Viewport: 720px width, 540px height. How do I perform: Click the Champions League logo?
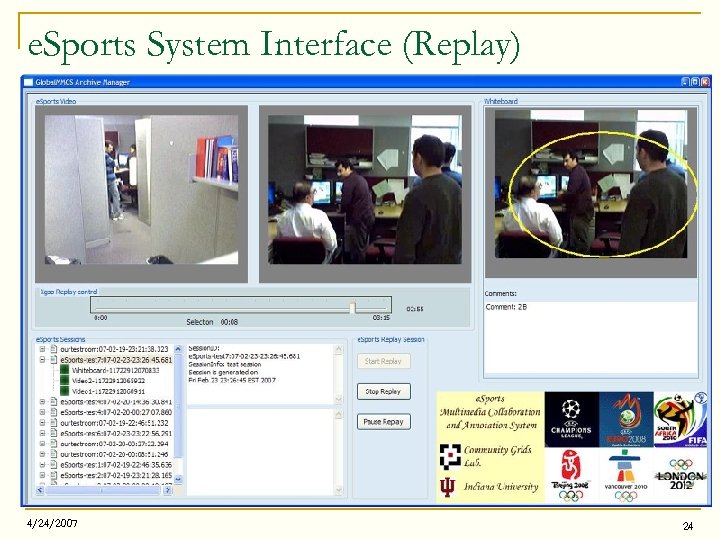572,419
